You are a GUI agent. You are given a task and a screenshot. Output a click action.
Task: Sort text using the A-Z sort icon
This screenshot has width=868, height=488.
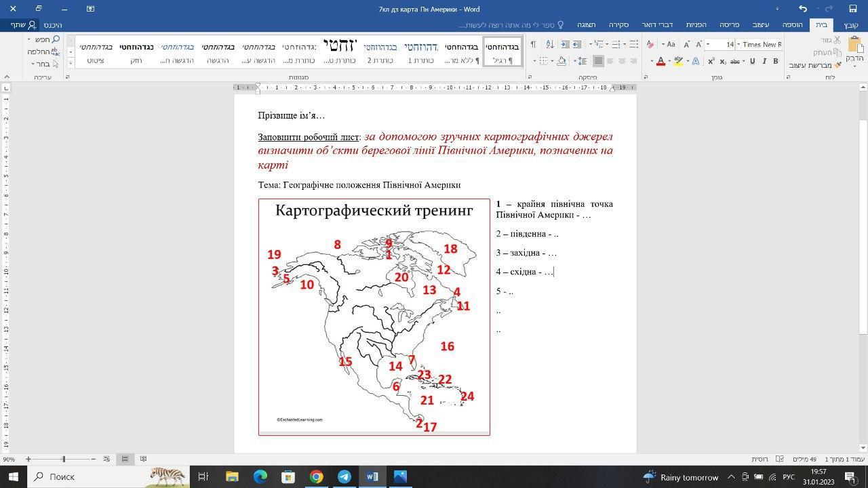pos(549,44)
